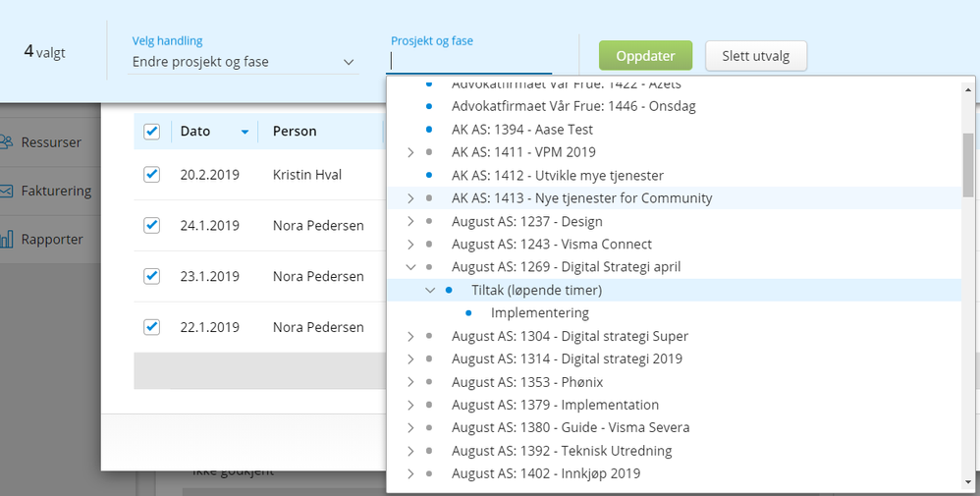
Task: Select AK AS: 1412 - Utvikle mye tjenester
Action: pyautogui.click(x=558, y=175)
